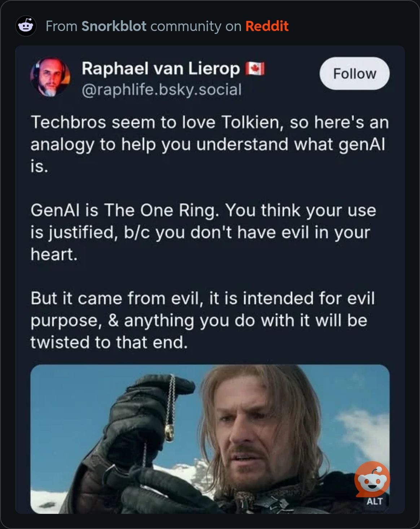This screenshot has height=529, width=420.
Task: Click the word "From" in header
Action: click(61, 26)
